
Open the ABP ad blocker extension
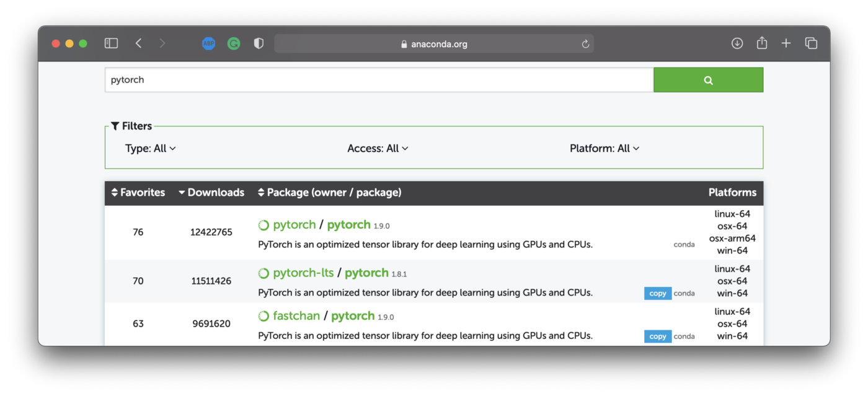click(x=209, y=43)
